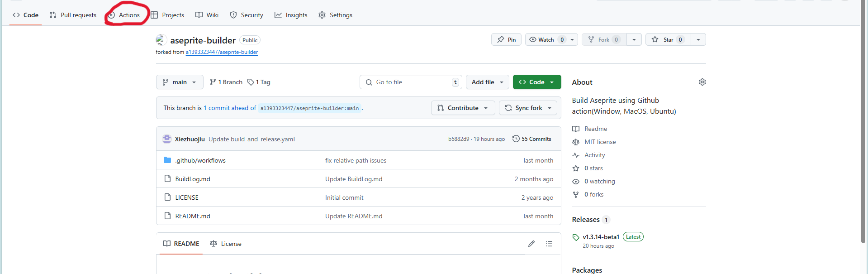The image size is (868, 274).
Task: Open the aseprite-builder repository title link
Action: [203, 40]
